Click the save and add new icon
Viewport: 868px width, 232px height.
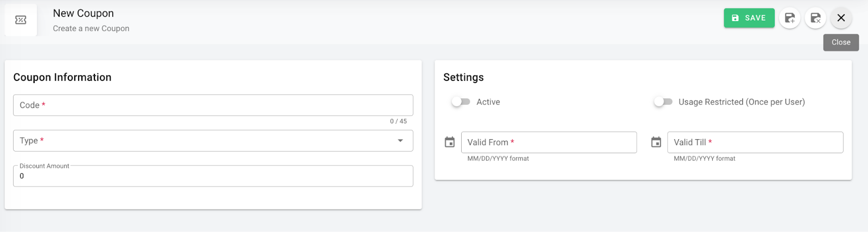[x=790, y=18]
